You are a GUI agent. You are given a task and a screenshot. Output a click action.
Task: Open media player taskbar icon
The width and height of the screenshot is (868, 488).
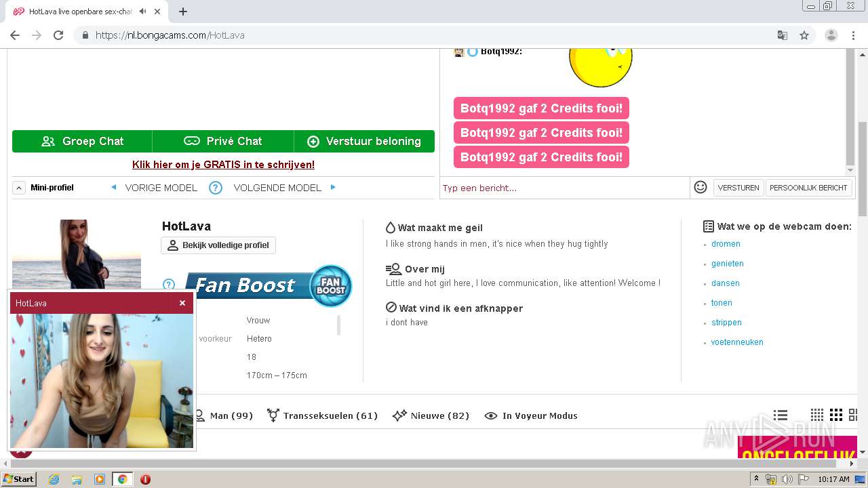(x=100, y=479)
